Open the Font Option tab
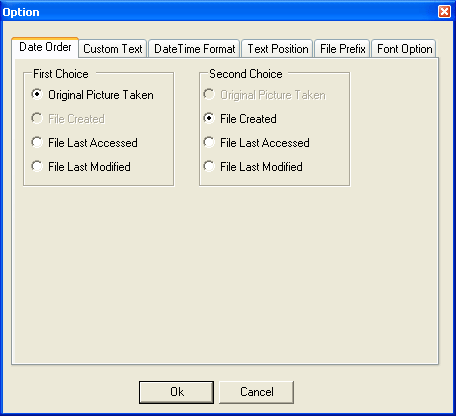The image size is (456, 416). (x=404, y=49)
